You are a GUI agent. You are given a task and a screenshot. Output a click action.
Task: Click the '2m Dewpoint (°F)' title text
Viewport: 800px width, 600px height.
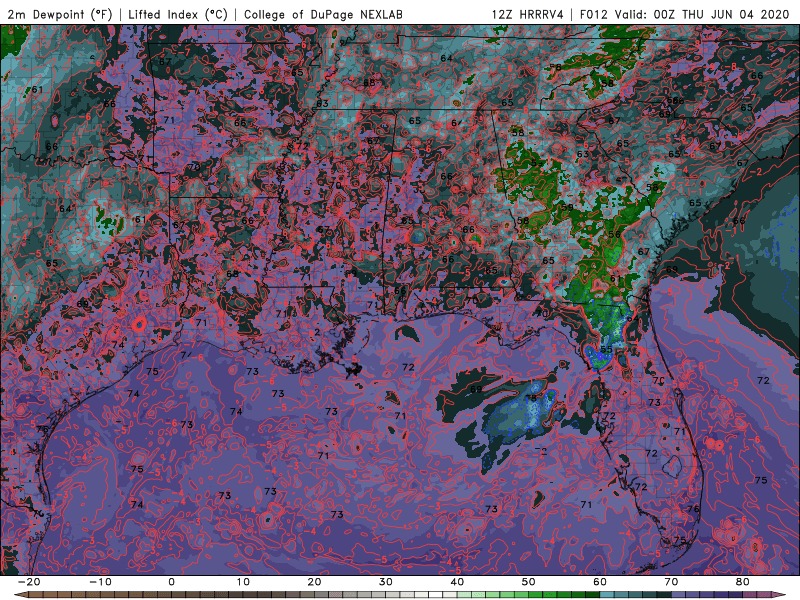pyautogui.click(x=60, y=14)
